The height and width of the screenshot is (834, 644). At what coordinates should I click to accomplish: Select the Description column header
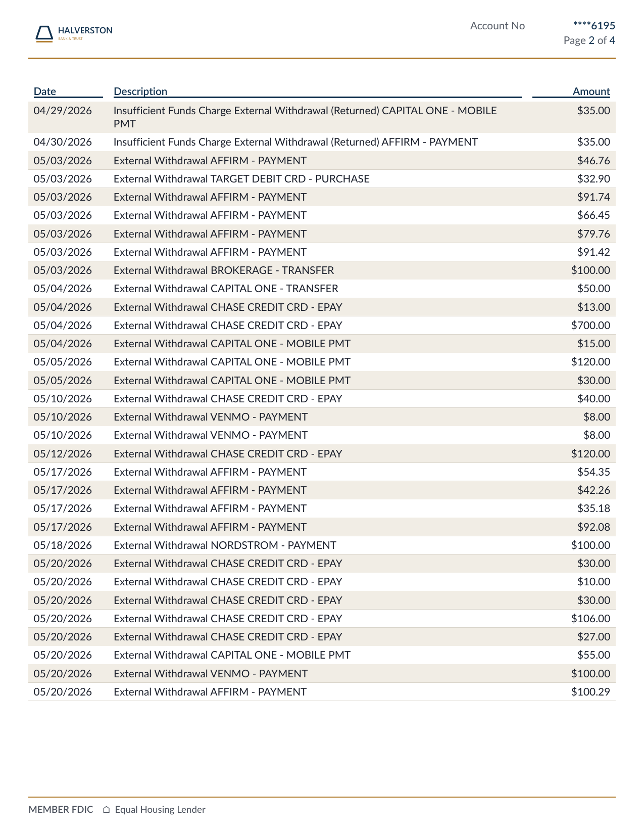pyautogui.click(x=140, y=91)
